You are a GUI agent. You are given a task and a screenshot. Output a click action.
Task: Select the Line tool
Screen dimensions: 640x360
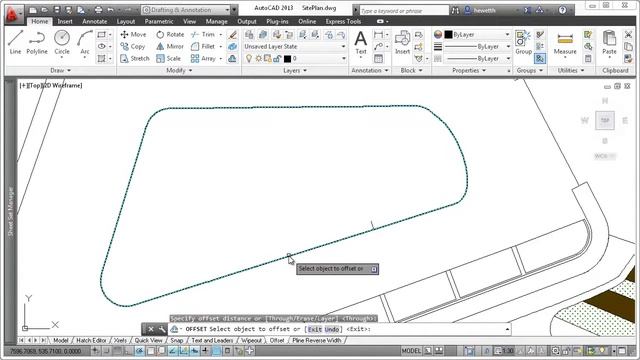15,42
